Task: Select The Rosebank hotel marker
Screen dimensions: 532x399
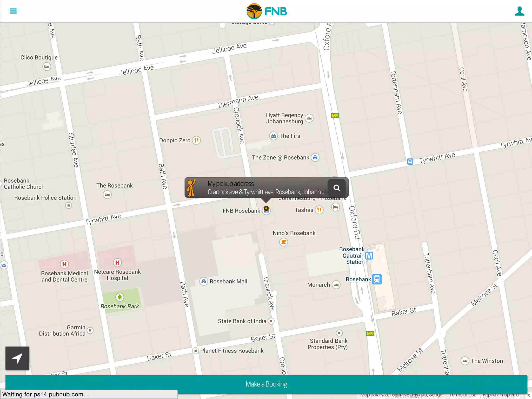Action: click(x=107, y=195)
